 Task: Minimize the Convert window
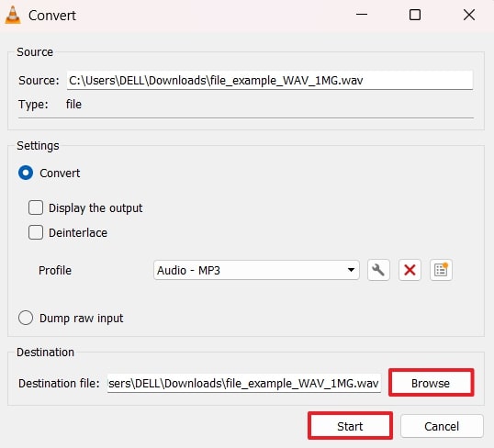coord(362,15)
